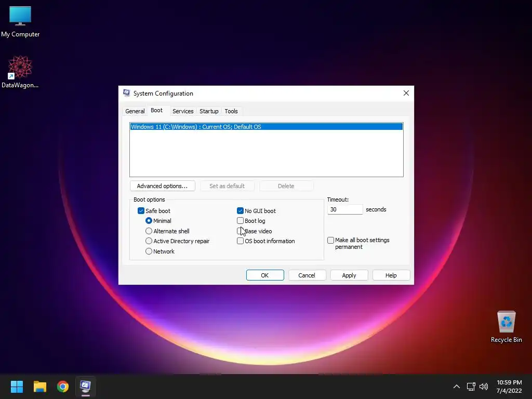The width and height of the screenshot is (532, 399).
Task: Open the DataWagon desktop shortcut
Action: click(20, 72)
